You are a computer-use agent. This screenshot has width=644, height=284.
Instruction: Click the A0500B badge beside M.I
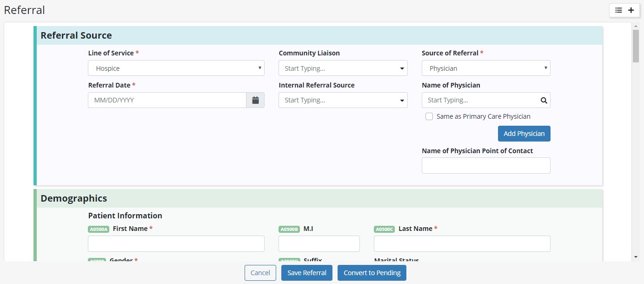click(x=289, y=229)
